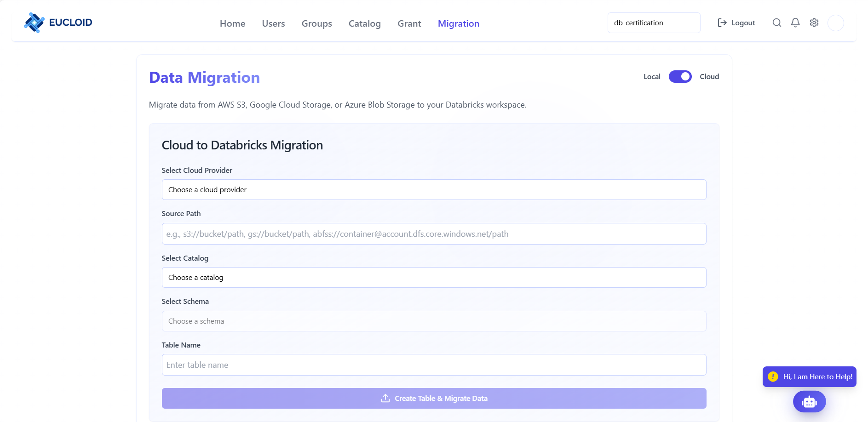Open the db_certification workspace selector
Image resolution: width=868 pixels, height=422 pixels.
[x=654, y=23]
